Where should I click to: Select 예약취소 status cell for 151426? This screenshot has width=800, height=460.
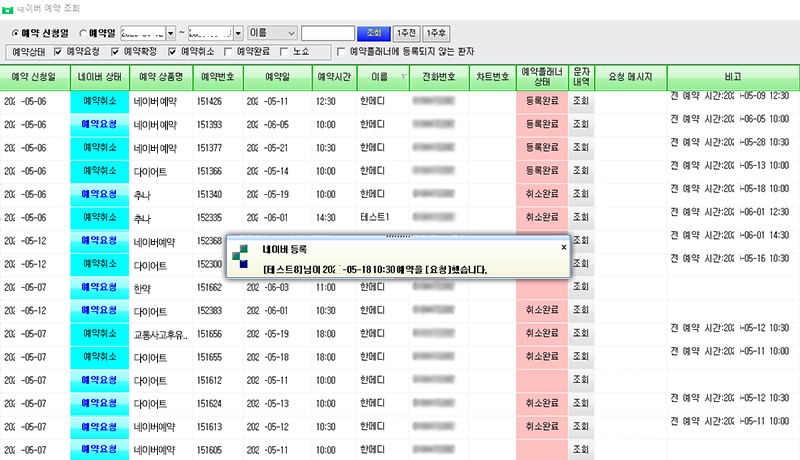(x=99, y=101)
